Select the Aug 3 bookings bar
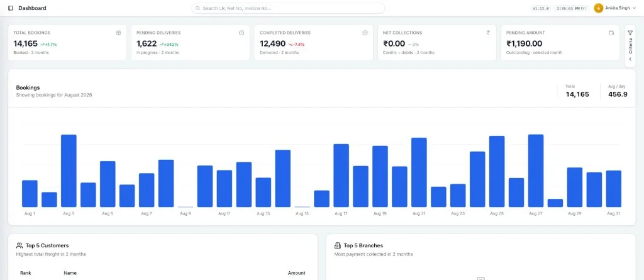The height and width of the screenshot is (280, 644). (69, 171)
